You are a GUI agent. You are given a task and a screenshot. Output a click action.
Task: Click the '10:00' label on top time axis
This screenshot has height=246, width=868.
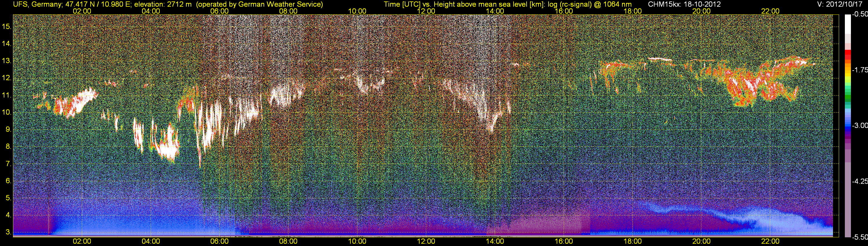coord(357,11)
